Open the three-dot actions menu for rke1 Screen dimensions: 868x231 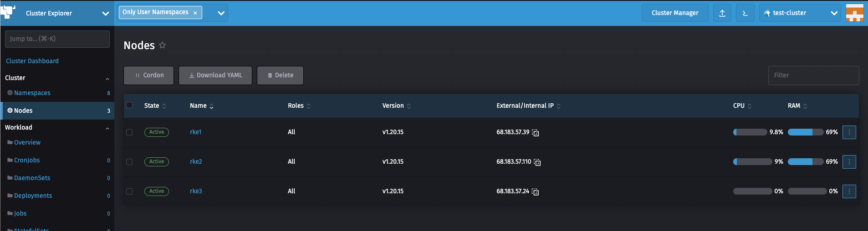[849, 132]
